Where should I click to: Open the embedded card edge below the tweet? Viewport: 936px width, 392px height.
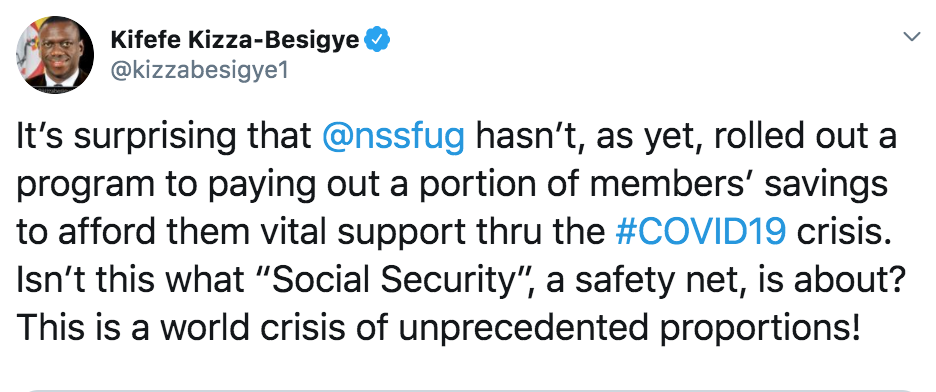468,390
